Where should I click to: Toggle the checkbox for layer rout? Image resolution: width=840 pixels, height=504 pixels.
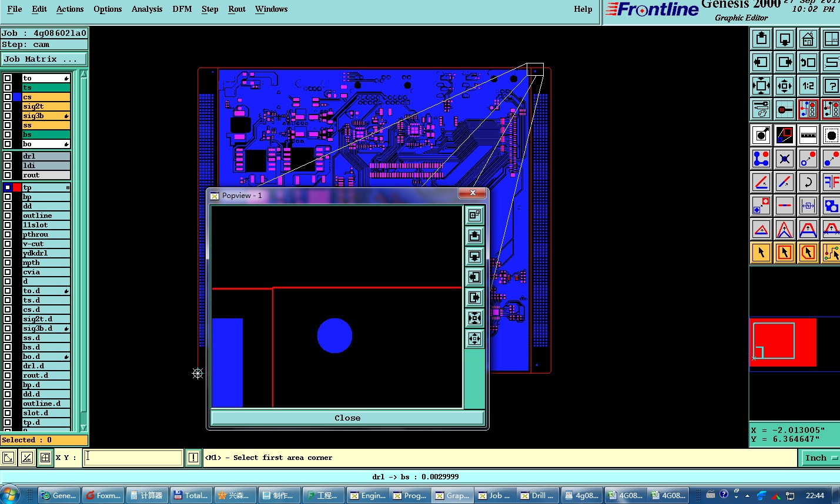click(8, 175)
